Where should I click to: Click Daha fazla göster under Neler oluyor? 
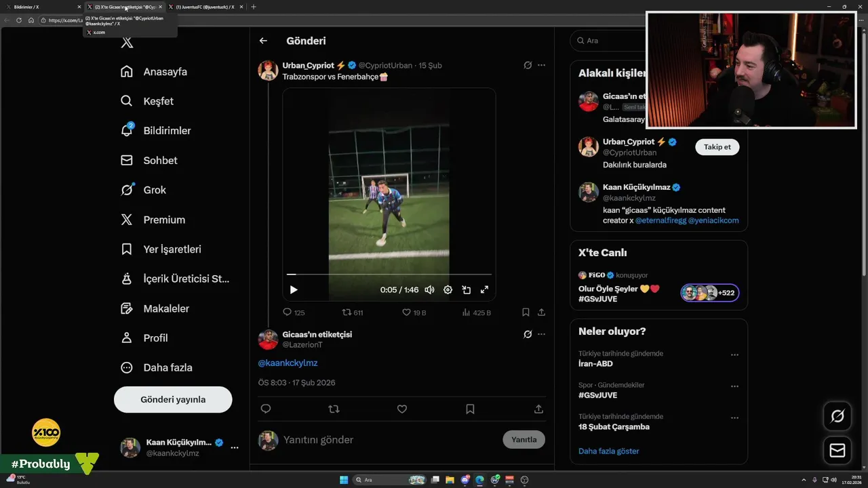coord(609,451)
